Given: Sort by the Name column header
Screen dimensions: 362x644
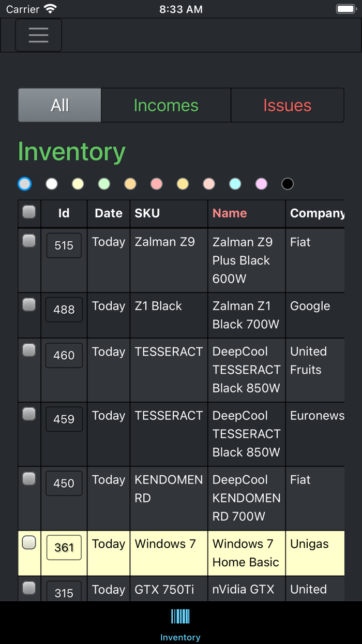Looking at the screenshot, I should 230,213.
